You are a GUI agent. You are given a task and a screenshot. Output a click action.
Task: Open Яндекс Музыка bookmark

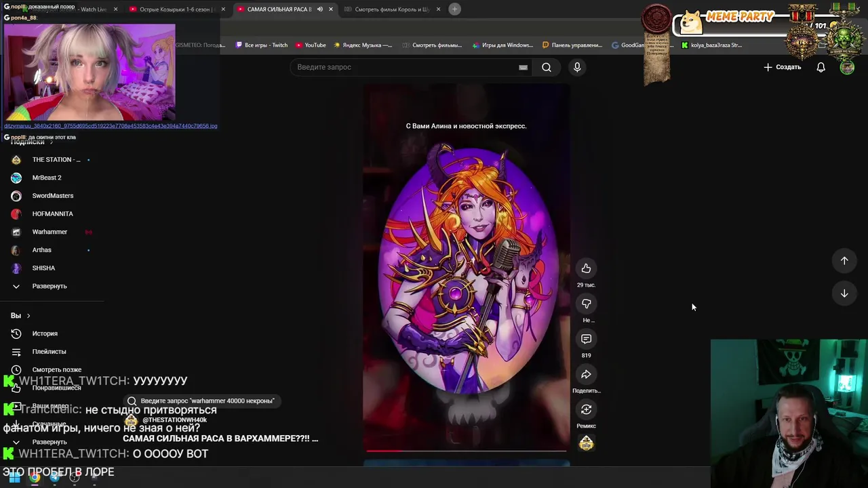[362, 45]
